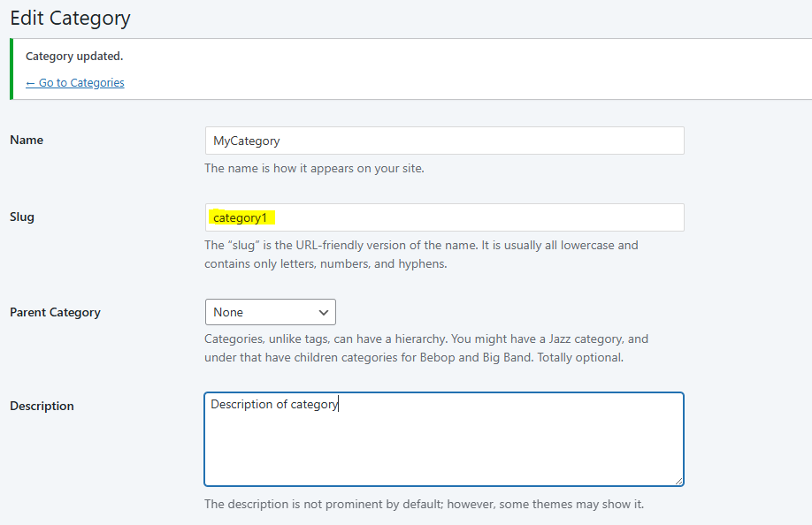The image size is (812, 525).
Task: Click the slug explanation help text
Action: click(x=421, y=255)
